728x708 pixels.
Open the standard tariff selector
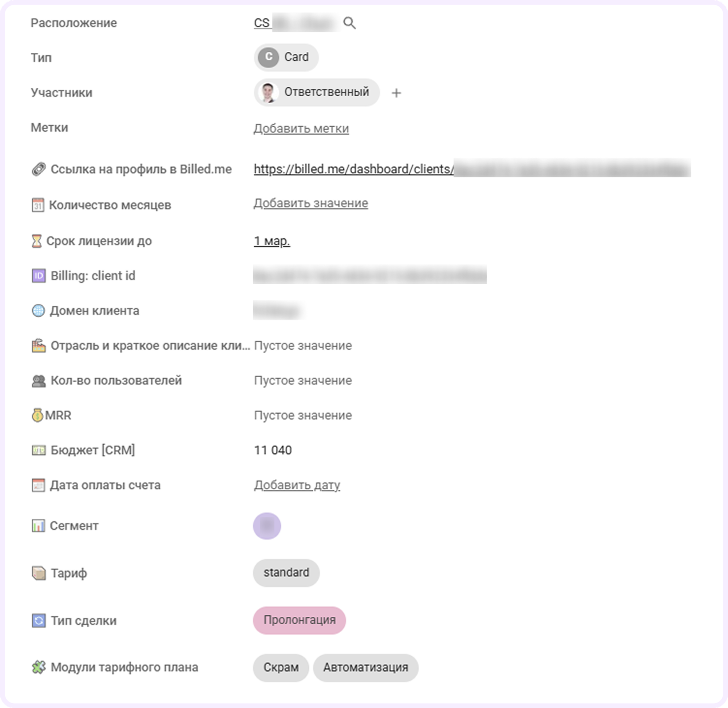coord(286,573)
